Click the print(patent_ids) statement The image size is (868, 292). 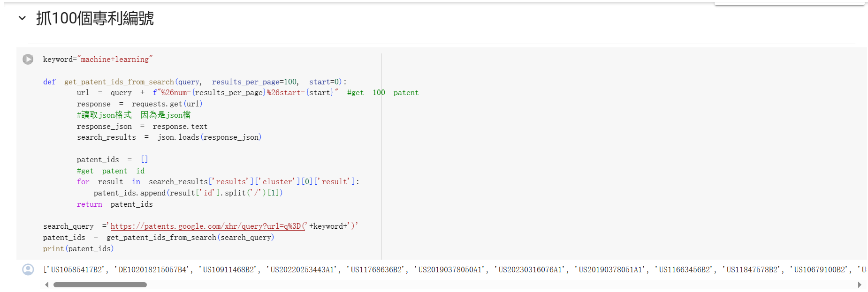pyautogui.click(x=78, y=249)
